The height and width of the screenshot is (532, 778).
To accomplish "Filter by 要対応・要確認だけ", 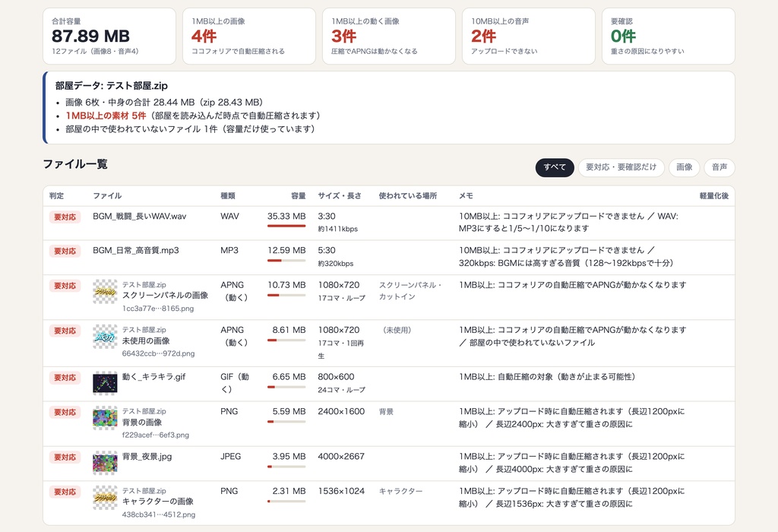I will coord(621,167).
